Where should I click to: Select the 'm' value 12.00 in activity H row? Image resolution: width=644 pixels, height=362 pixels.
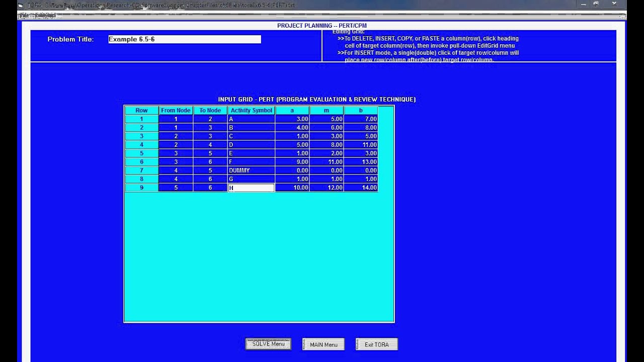pyautogui.click(x=327, y=188)
